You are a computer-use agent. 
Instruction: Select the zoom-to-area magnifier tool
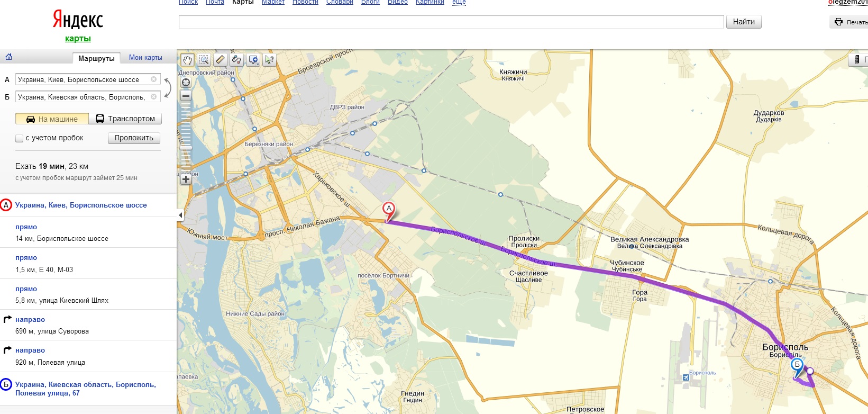coord(204,60)
